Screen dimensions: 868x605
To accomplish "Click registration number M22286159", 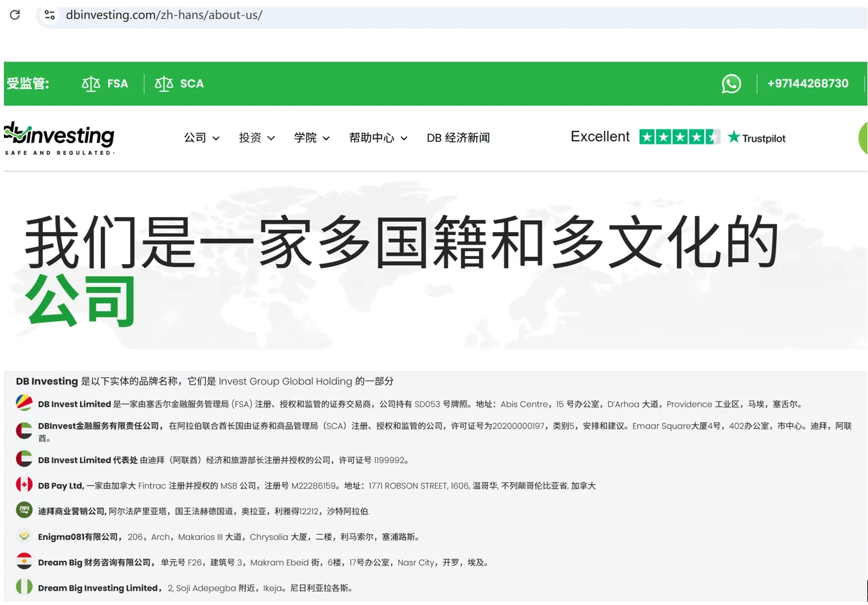I will point(314,486).
